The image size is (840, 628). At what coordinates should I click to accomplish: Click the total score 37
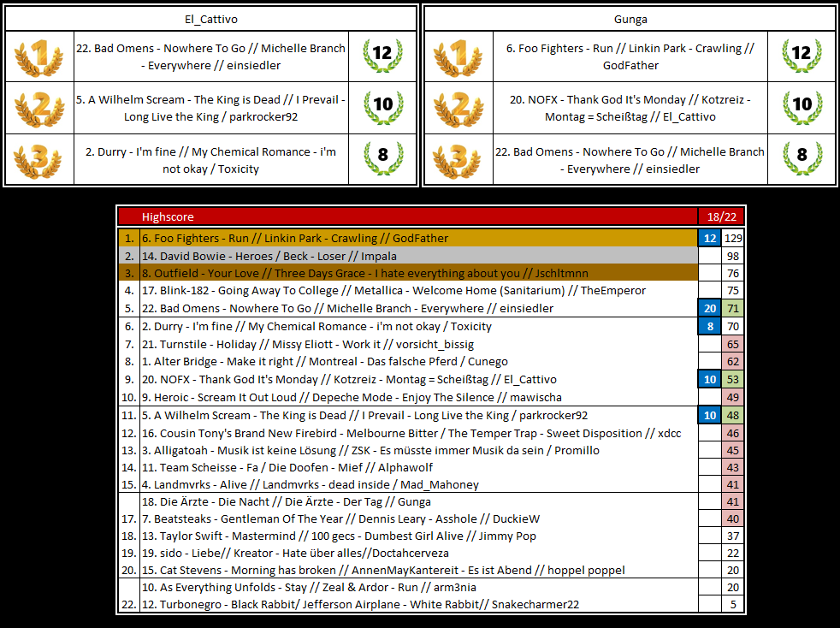pos(733,536)
